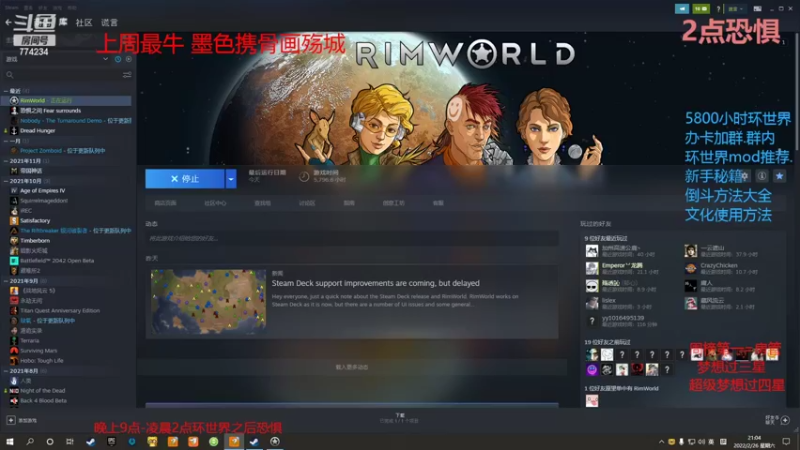The image size is (800, 450).
Task: Click the game settings gear icon
Action: pyautogui.click(x=745, y=176)
